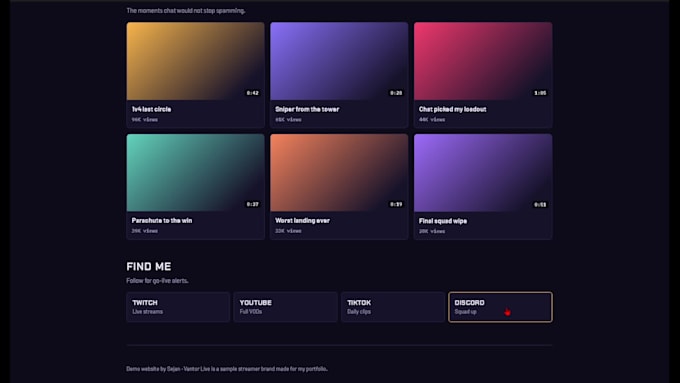Click the "1v4 last circle" title text
Screen dimensions: 680x383
[x=151, y=109]
